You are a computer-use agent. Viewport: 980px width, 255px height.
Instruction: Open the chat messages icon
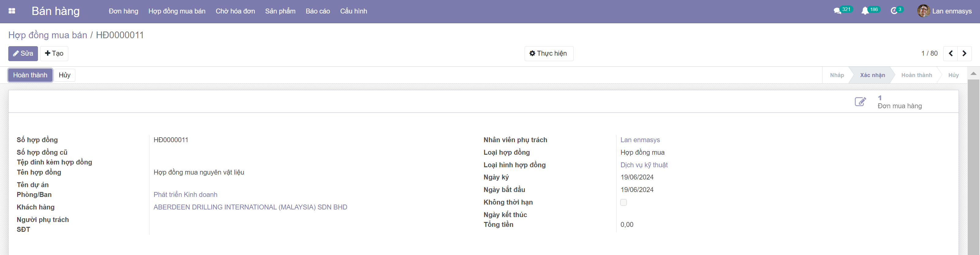pyautogui.click(x=837, y=11)
